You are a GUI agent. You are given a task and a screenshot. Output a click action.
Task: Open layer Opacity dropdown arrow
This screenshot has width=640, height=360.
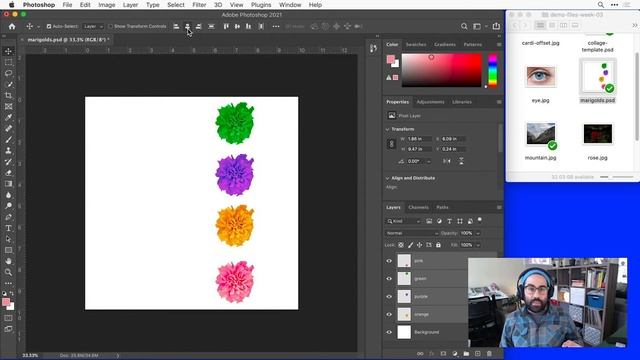coord(478,233)
